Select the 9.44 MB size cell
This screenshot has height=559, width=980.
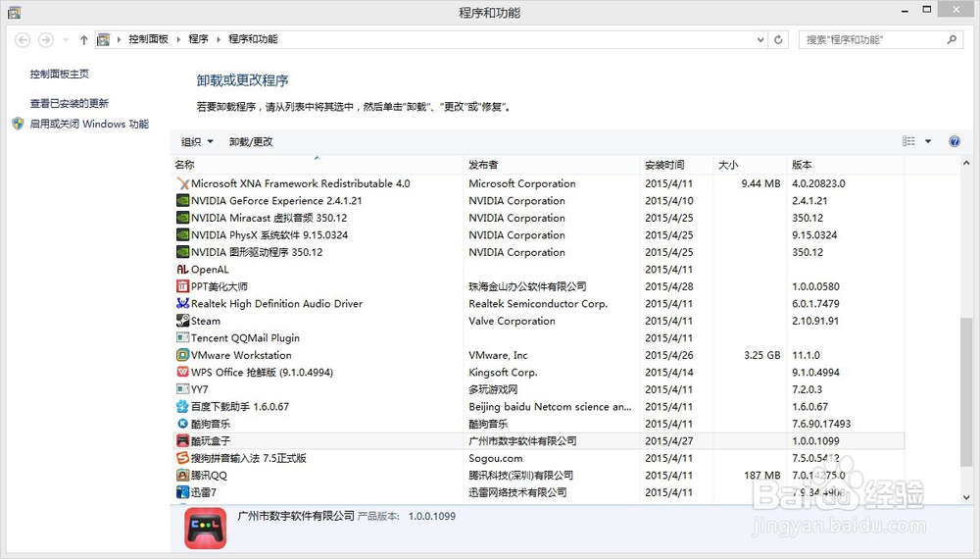click(x=760, y=183)
